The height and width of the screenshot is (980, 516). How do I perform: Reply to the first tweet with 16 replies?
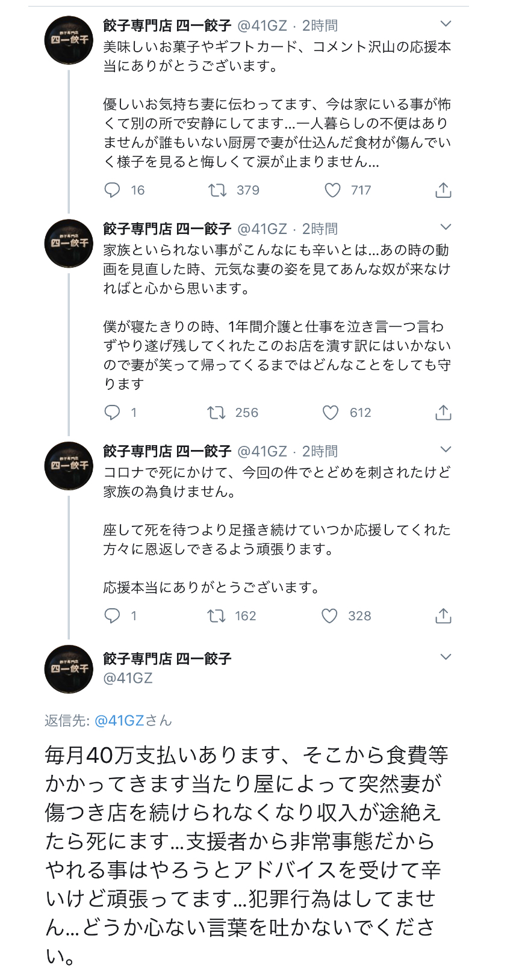[113, 191]
